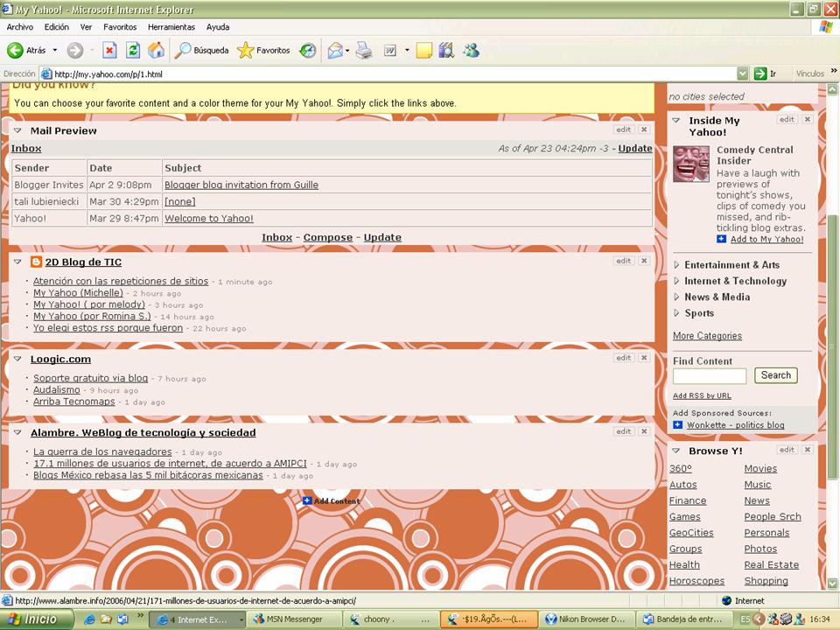This screenshot has height=630, width=840.
Task: Open the Welcome to Yahoo! message
Action: click(209, 219)
